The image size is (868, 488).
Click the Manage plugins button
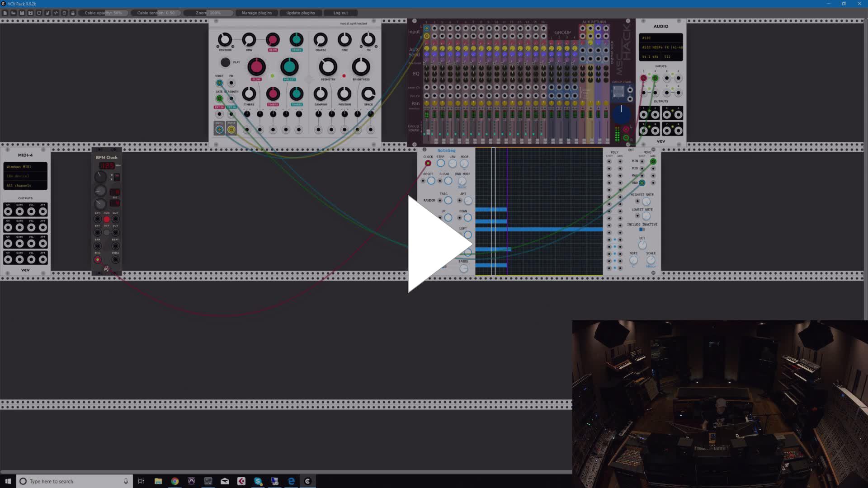point(256,13)
